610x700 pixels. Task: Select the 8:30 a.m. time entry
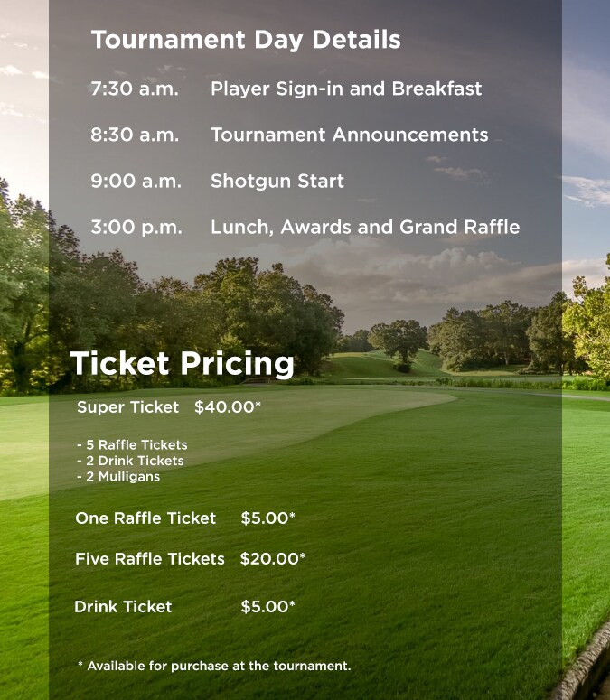[135, 135]
